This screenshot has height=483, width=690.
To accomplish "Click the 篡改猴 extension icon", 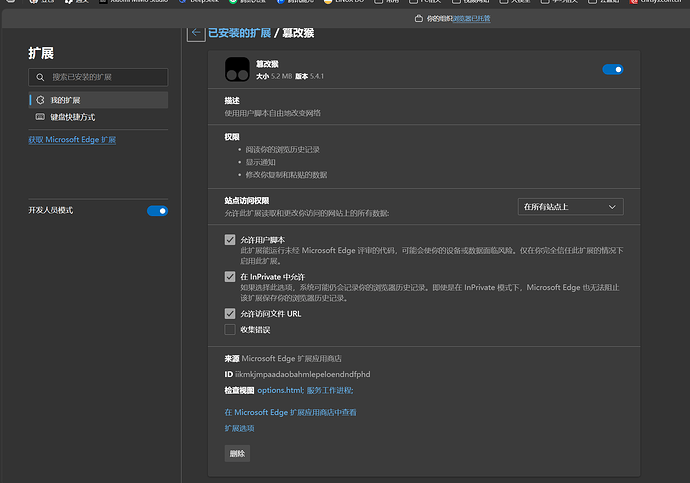I will click(237, 70).
